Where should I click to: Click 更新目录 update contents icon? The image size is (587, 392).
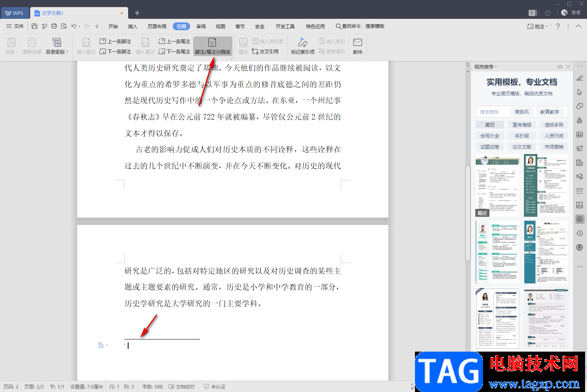[x=32, y=46]
